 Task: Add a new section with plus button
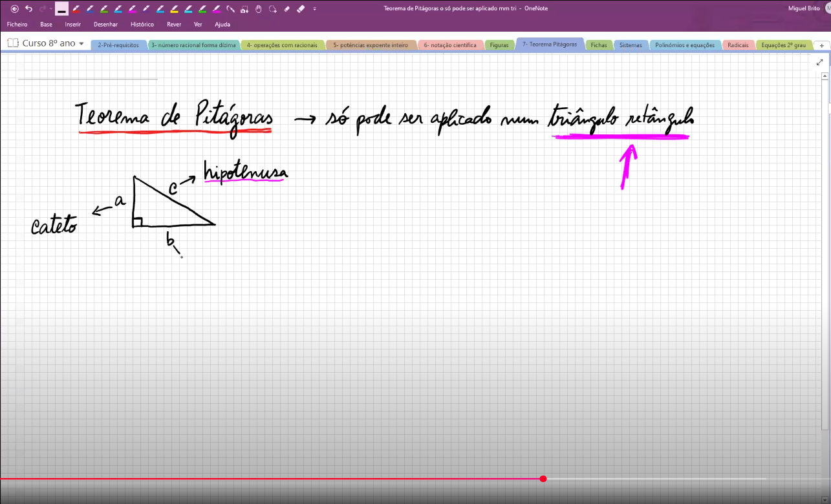[x=821, y=45]
